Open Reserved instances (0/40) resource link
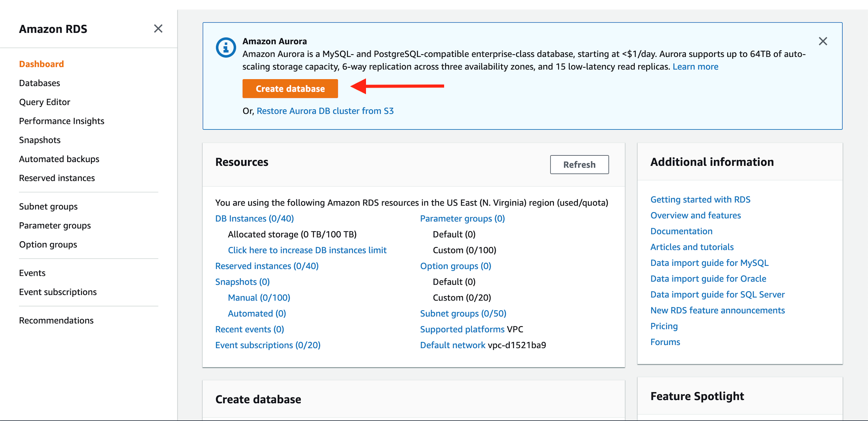The image size is (868, 421). click(267, 266)
